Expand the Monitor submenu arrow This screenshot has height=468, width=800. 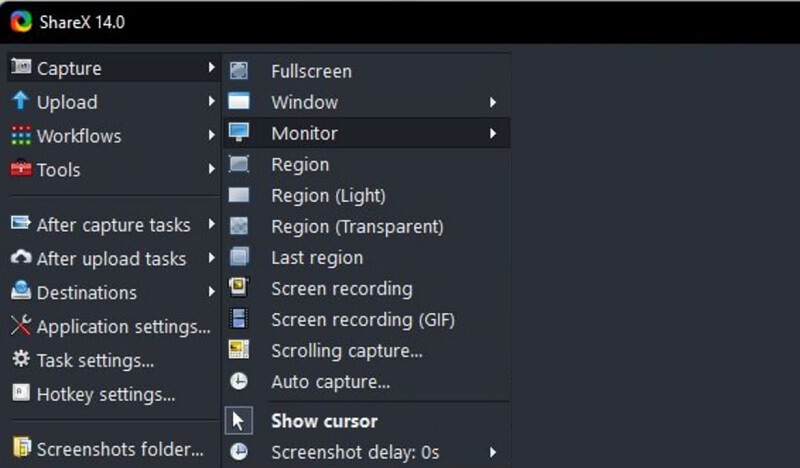coord(493,133)
